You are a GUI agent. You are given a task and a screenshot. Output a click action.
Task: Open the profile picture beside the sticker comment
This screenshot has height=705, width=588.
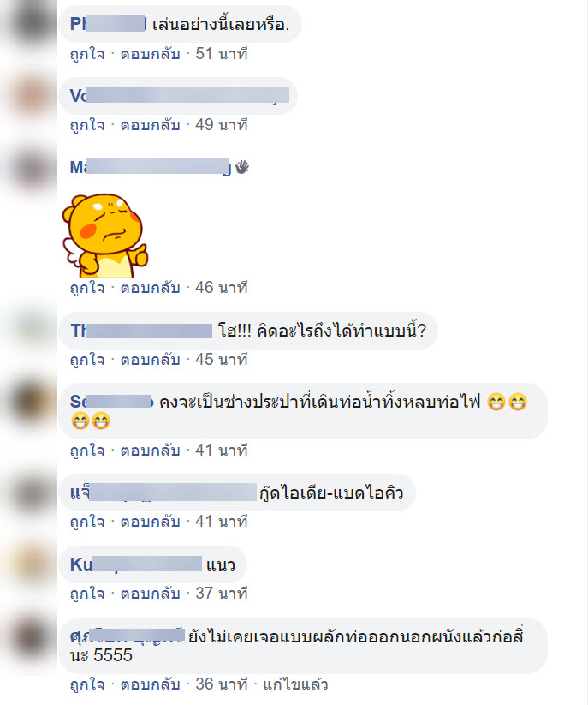[29, 168]
